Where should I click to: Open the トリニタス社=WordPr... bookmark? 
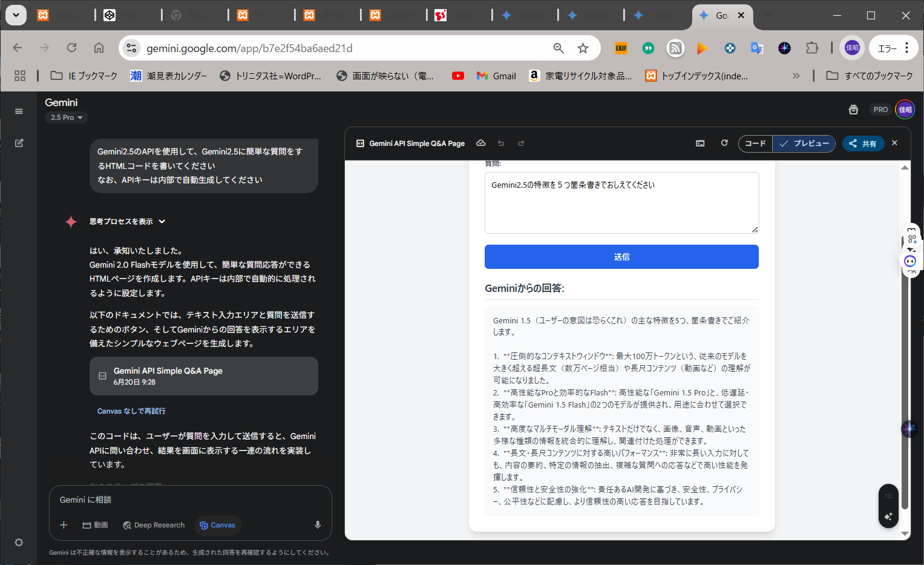[270, 76]
